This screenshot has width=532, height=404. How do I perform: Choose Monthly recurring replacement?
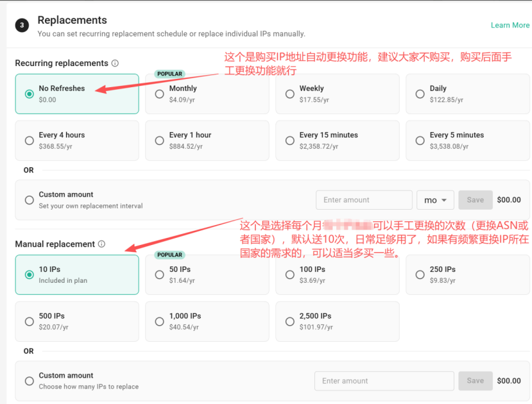coord(207,94)
